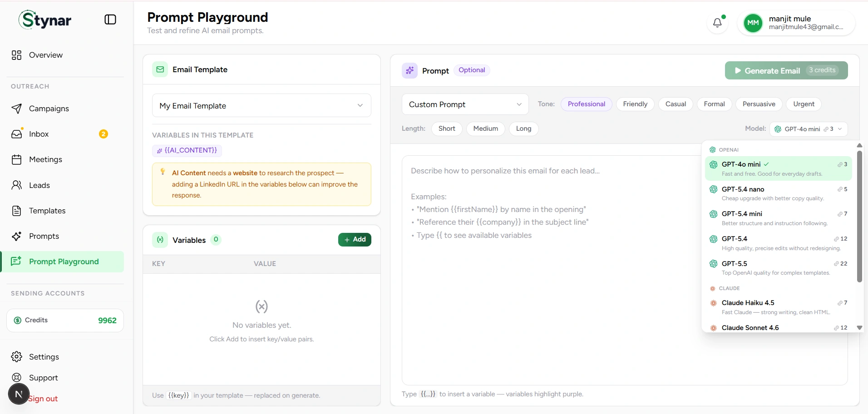868x414 pixels.
Task: Click the model list scroll-up arrow
Action: point(859,145)
